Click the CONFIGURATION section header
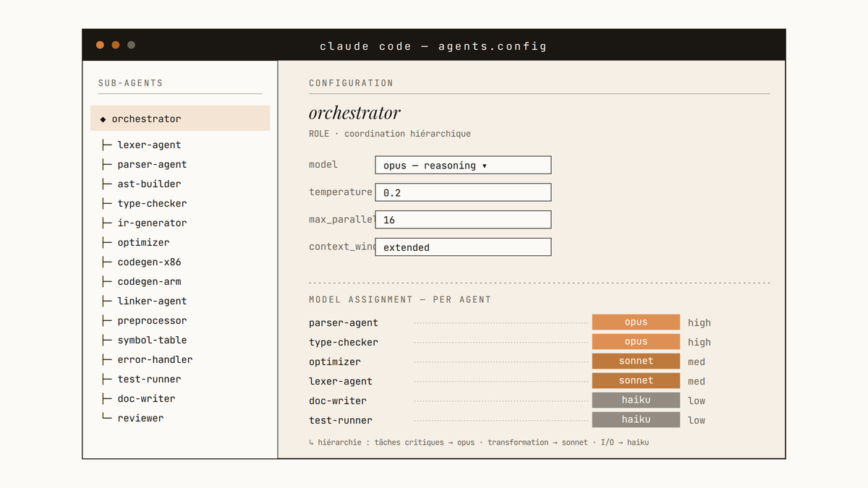 pos(352,83)
